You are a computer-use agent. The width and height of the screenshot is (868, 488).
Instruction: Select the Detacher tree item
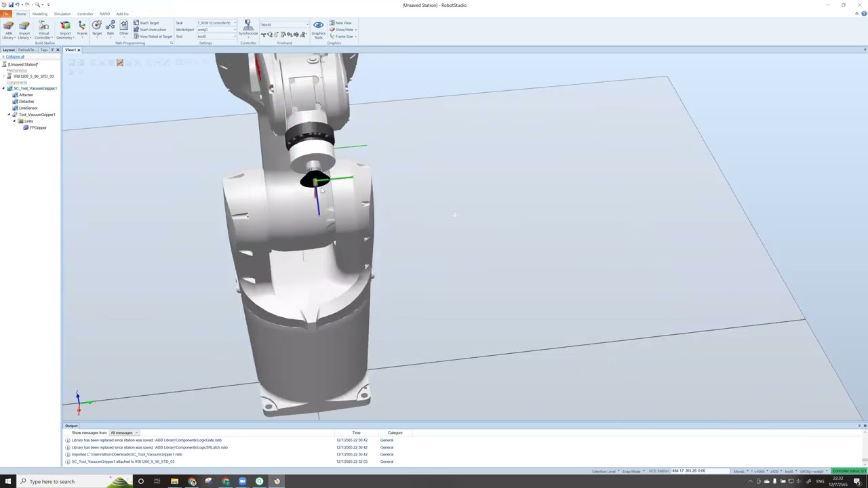pos(26,102)
